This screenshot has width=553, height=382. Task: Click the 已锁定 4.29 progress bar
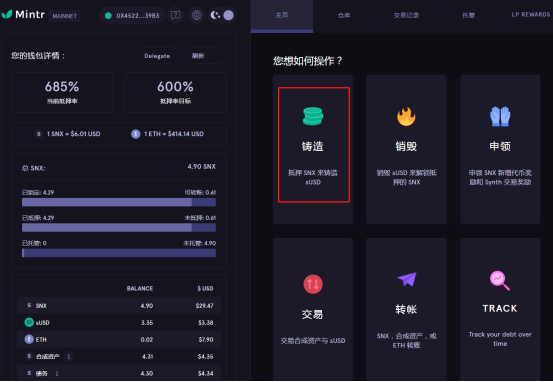coord(119,202)
